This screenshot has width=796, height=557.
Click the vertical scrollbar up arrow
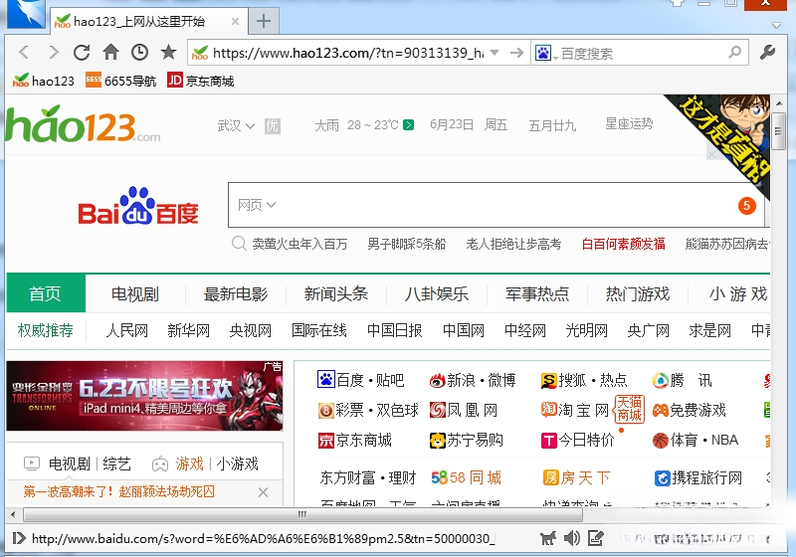(x=779, y=103)
